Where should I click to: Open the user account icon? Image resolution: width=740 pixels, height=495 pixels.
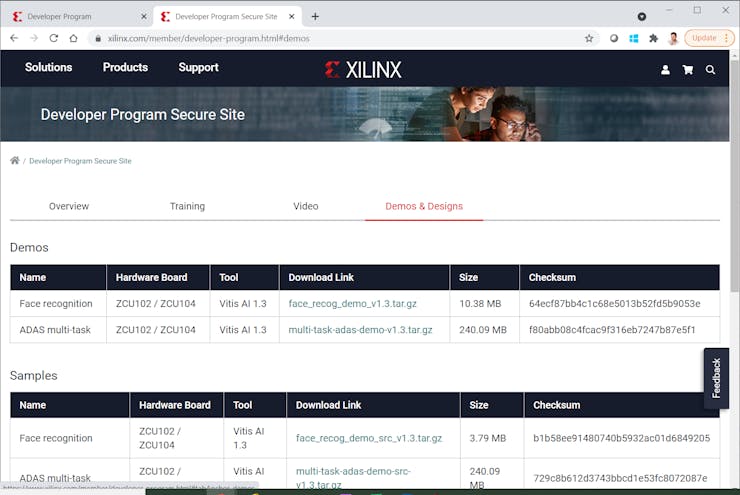pos(665,70)
